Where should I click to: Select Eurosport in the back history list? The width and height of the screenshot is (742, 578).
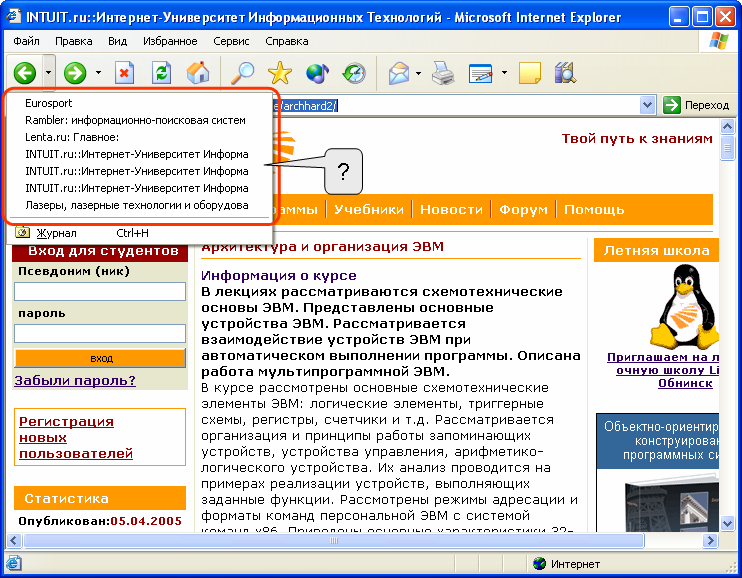click(x=140, y=103)
